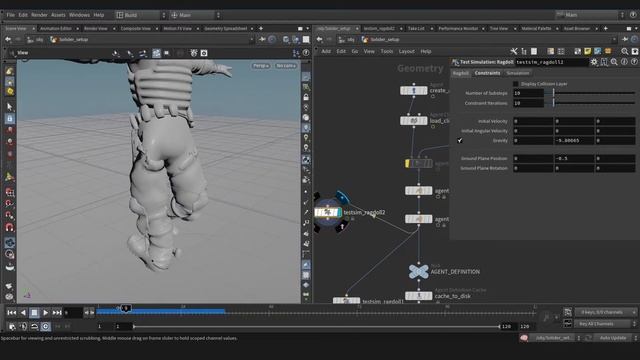Switch to the Geometry Spreadsheet tab
The image size is (640, 360).
click(x=226, y=29)
